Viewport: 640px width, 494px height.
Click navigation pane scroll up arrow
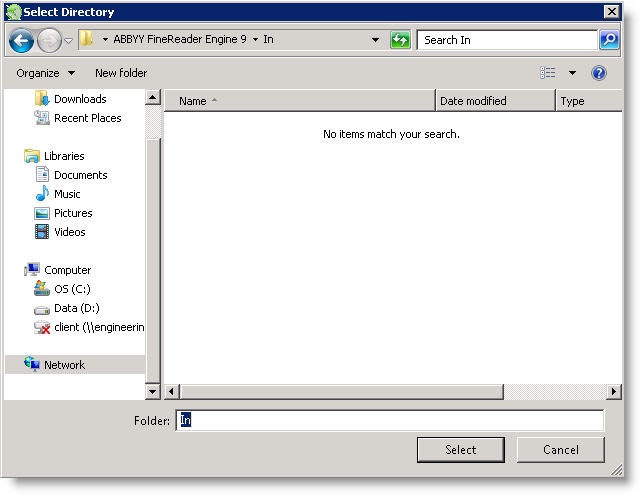pyautogui.click(x=153, y=97)
